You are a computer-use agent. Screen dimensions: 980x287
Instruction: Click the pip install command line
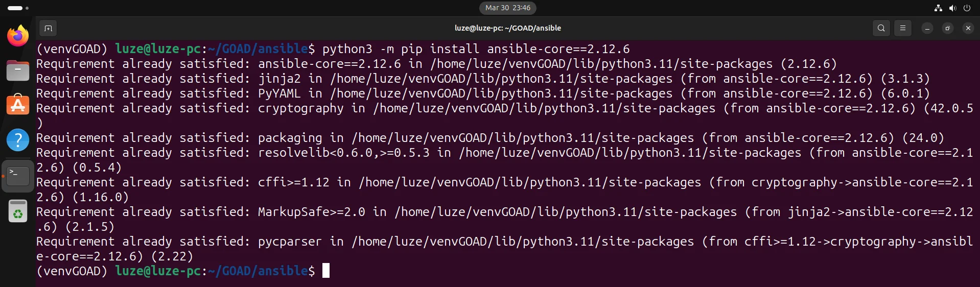tap(475, 49)
